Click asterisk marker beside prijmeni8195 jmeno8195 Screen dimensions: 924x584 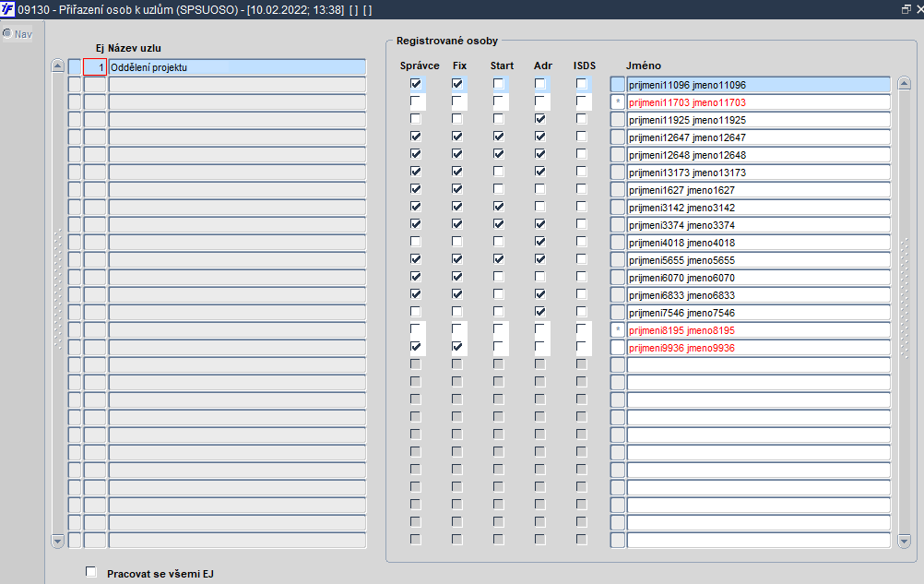pyautogui.click(x=618, y=330)
